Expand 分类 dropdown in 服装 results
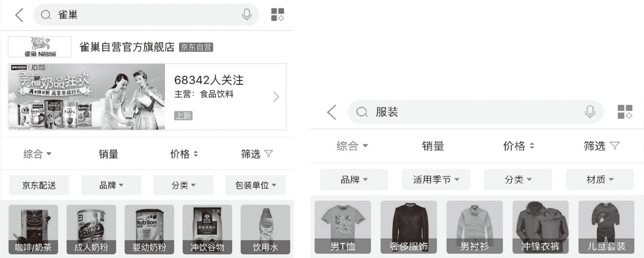The width and height of the screenshot is (644, 258). pos(518,180)
